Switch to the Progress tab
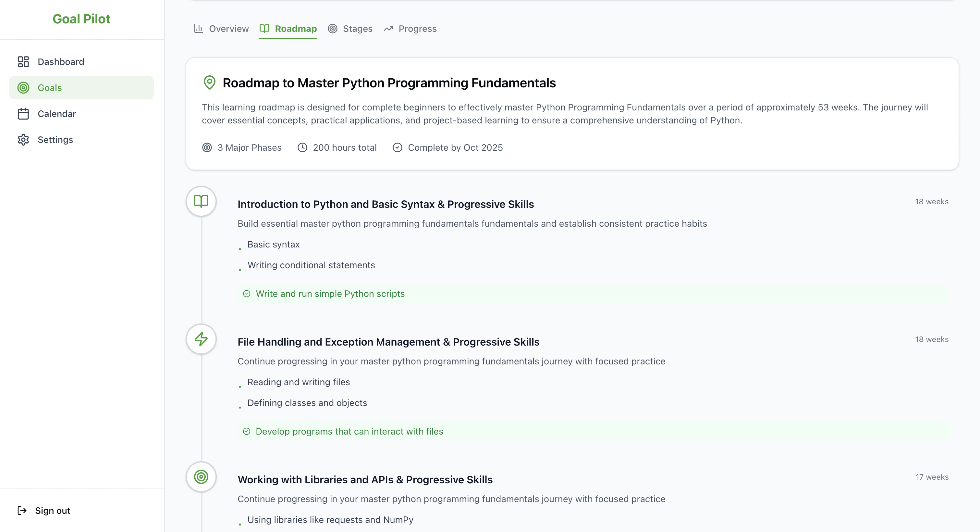This screenshot has height=532, width=980. (x=410, y=29)
